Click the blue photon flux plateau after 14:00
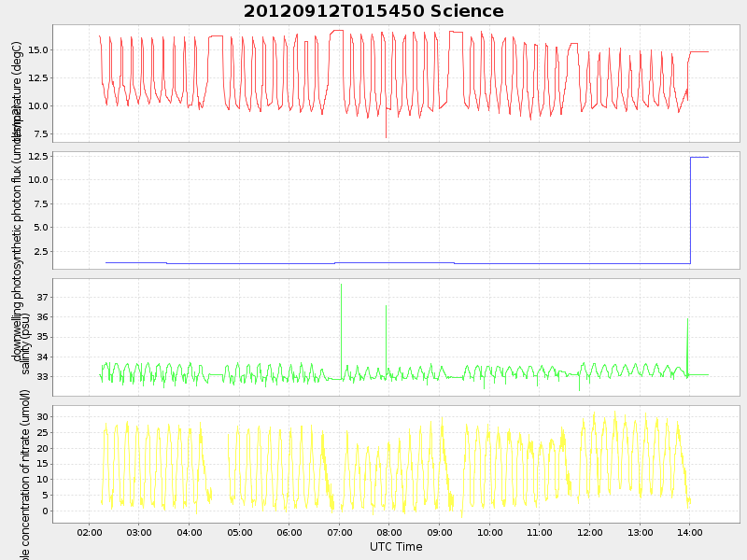Screen dimensions: 747x560 tap(699, 158)
